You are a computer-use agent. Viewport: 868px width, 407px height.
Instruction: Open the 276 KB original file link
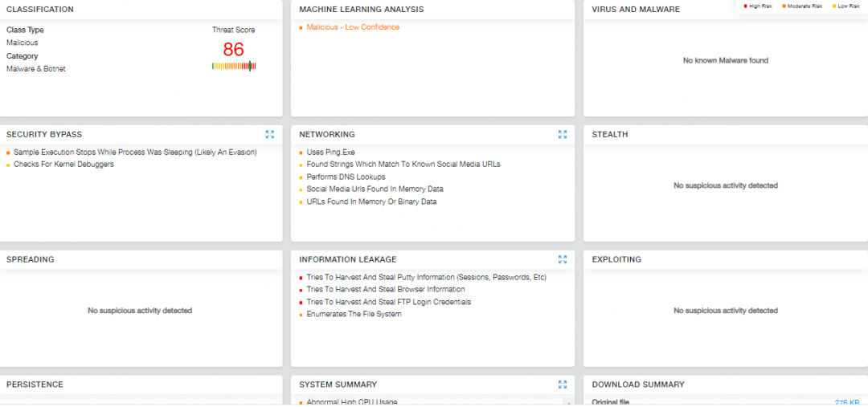[846, 402]
